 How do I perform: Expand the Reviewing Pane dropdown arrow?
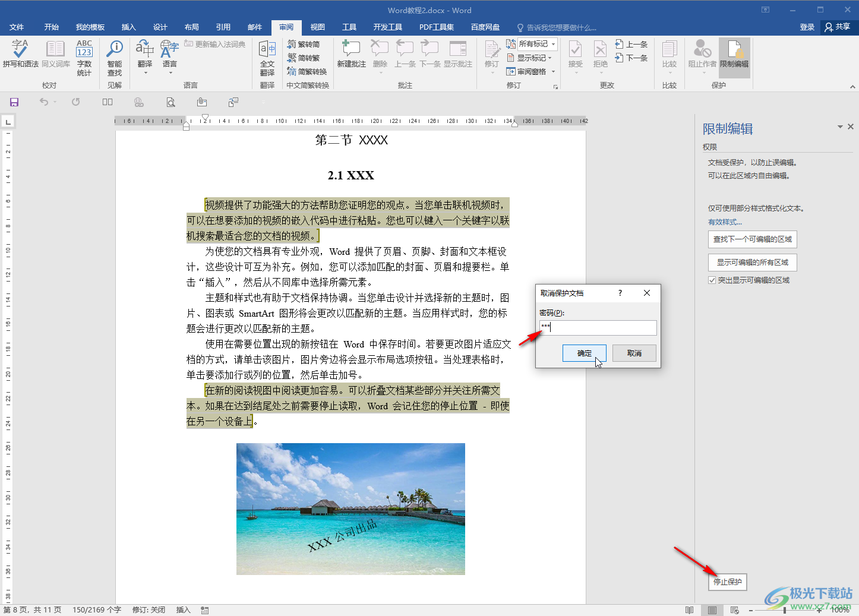coord(554,72)
